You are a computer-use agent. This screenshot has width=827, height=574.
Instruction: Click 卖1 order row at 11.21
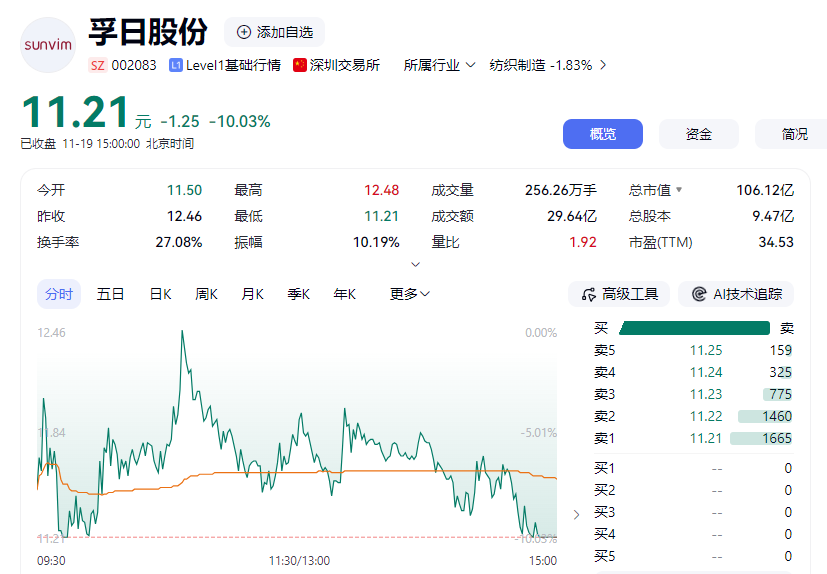[692, 438]
